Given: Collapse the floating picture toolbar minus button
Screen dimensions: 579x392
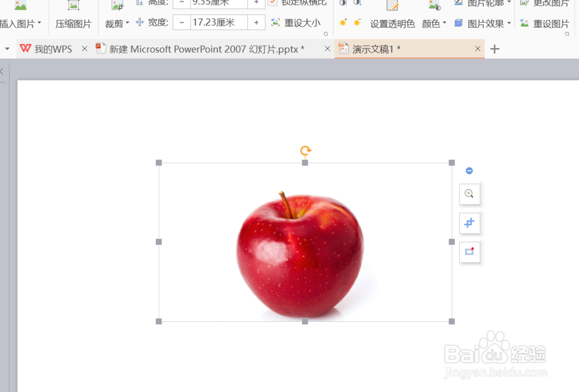Looking at the screenshot, I should (470, 171).
